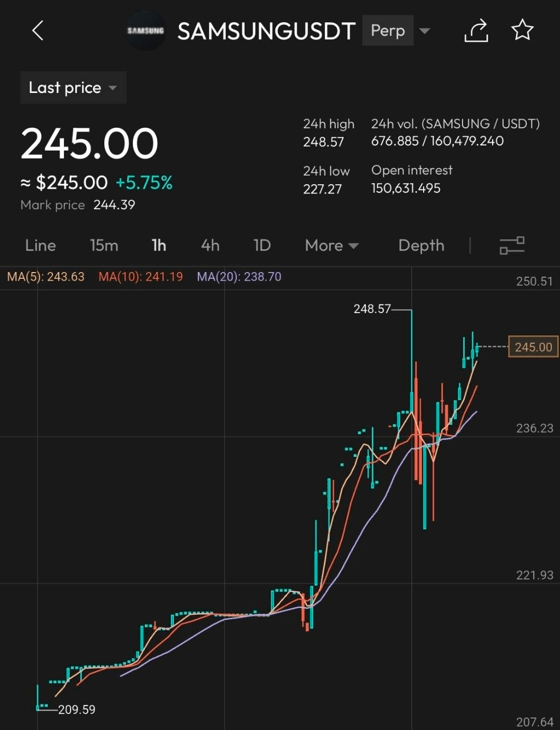Tap the Open interest value 150,631.495
Viewport: 560px width, 730px height.
[x=406, y=188]
